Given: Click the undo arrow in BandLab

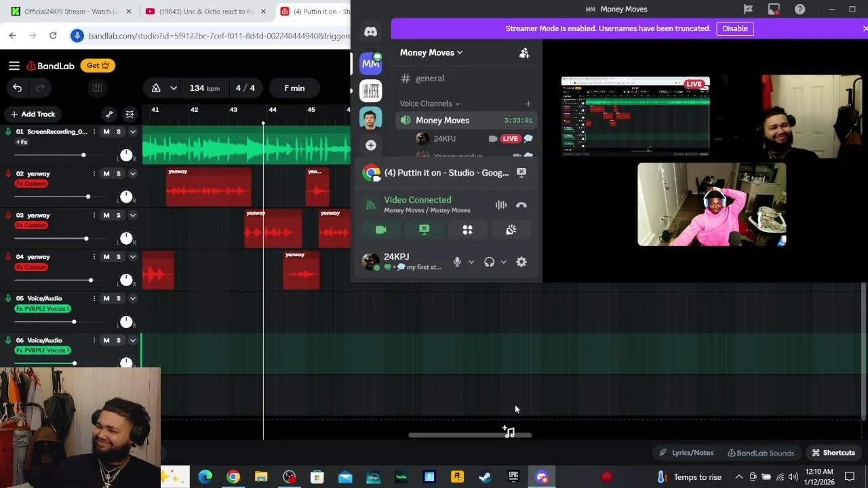Looking at the screenshot, I should click(17, 88).
